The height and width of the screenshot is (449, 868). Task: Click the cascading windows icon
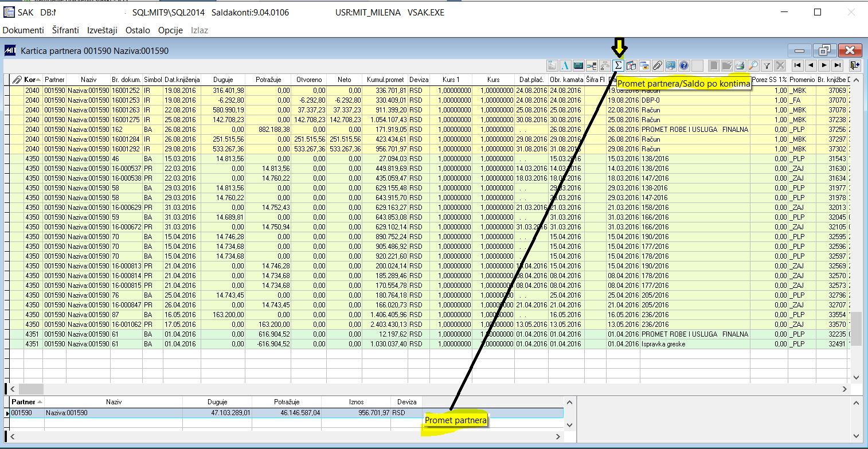point(644,65)
